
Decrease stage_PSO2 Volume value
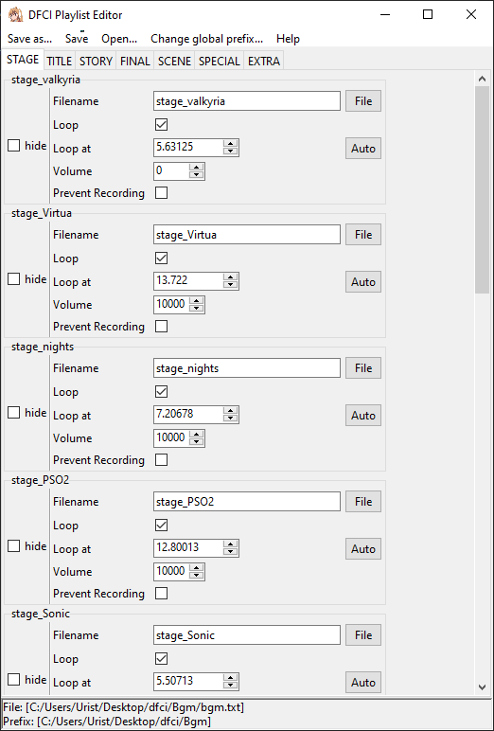click(x=196, y=575)
